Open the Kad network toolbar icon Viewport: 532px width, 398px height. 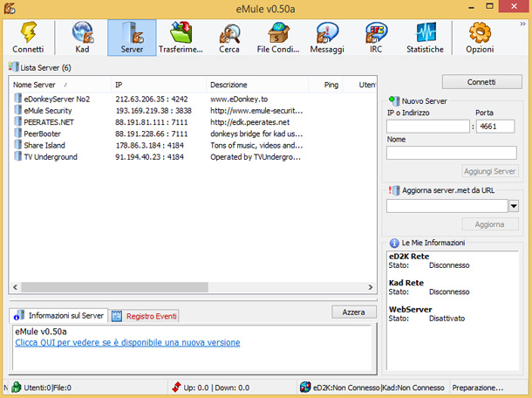[x=83, y=38]
